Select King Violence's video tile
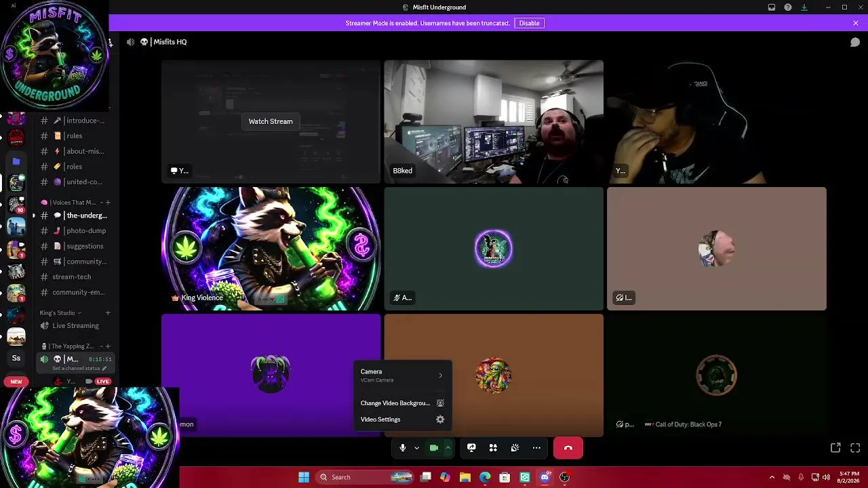The height and width of the screenshot is (488, 868). [x=271, y=249]
